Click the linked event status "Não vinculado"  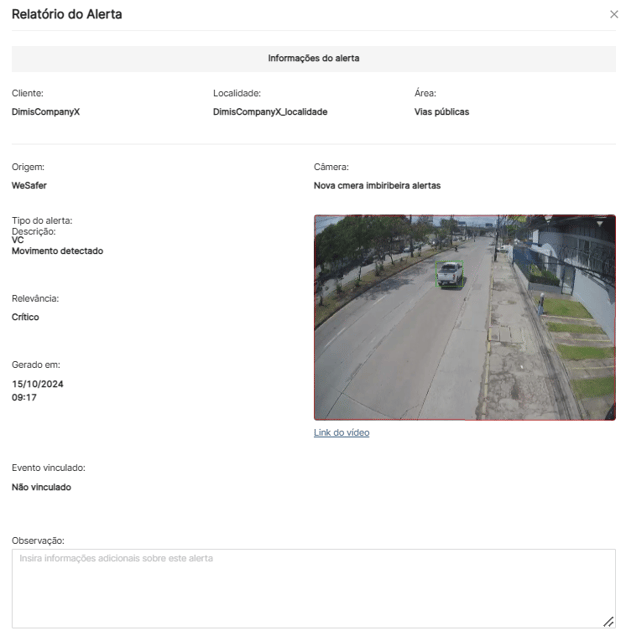tap(41, 487)
